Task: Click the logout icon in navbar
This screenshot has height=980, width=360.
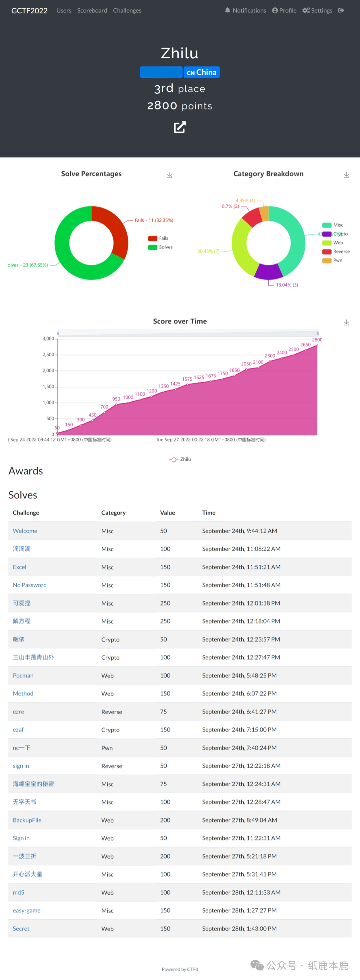Action: pyautogui.click(x=341, y=10)
